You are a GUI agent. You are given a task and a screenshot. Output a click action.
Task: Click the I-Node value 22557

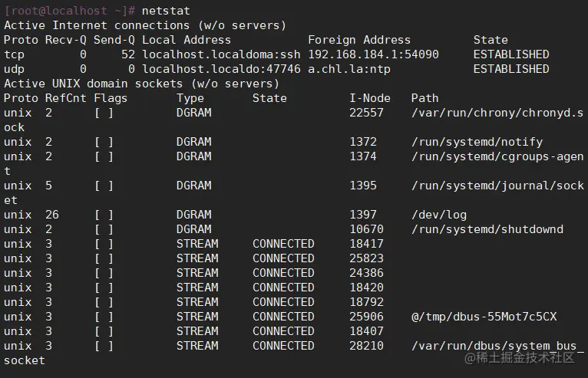point(366,113)
